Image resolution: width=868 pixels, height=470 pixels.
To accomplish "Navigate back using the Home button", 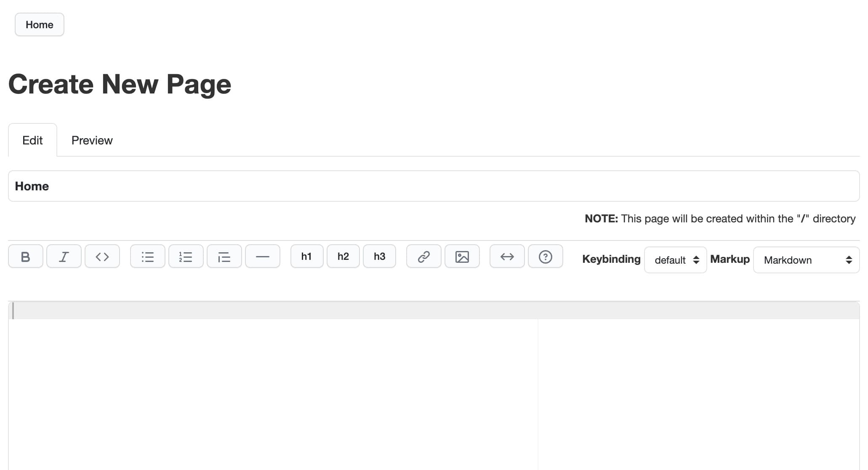I will [39, 24].
